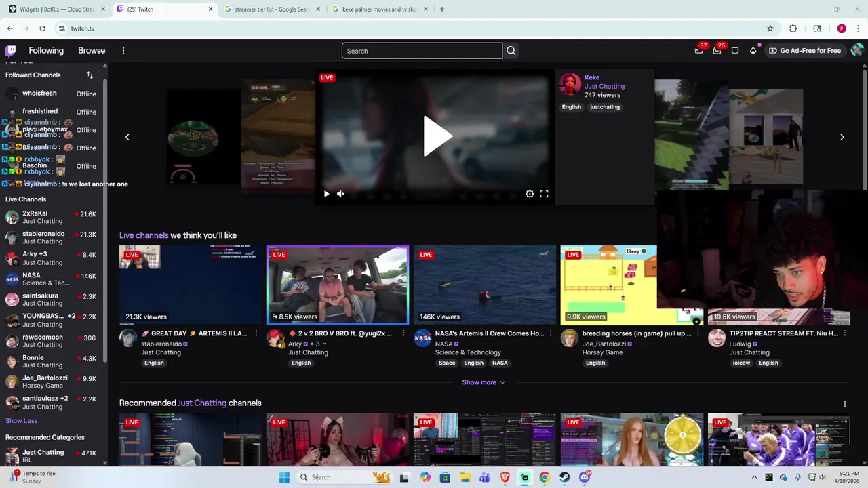This screenshot has height=488, width=868.
Task: Open Keke channel name link
Action: [x=592, y=77]
